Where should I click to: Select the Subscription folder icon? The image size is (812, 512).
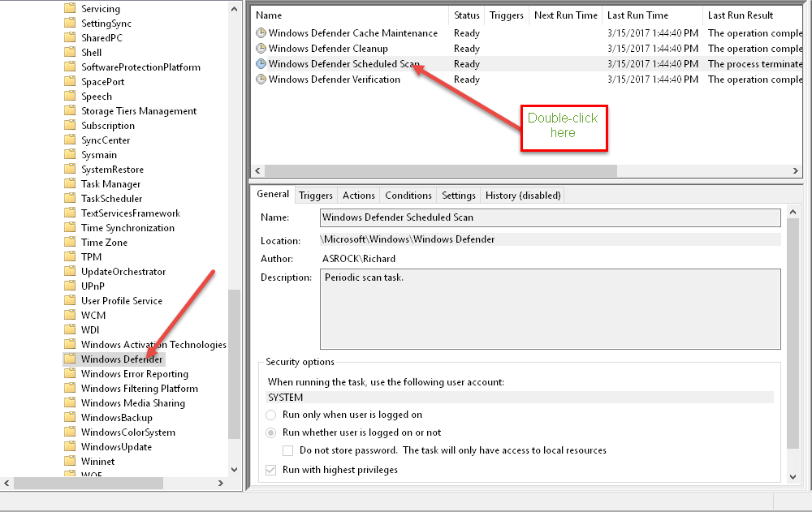pos(70,125)
